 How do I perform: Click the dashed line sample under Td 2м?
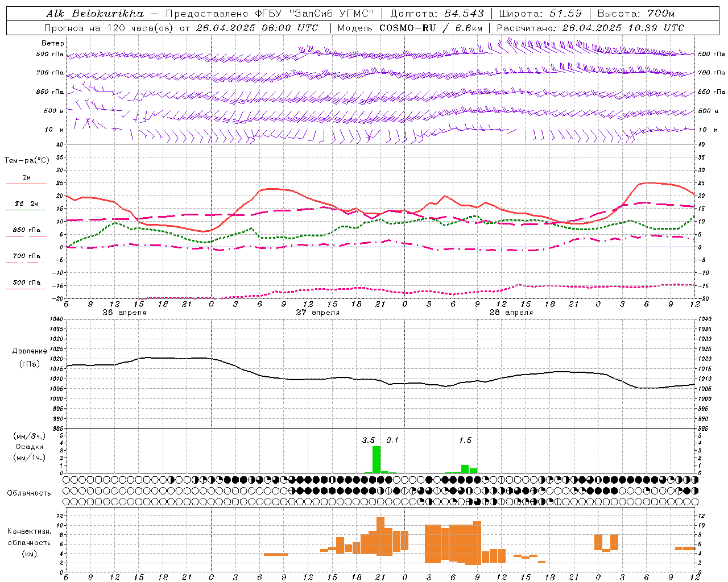[26, 210]
